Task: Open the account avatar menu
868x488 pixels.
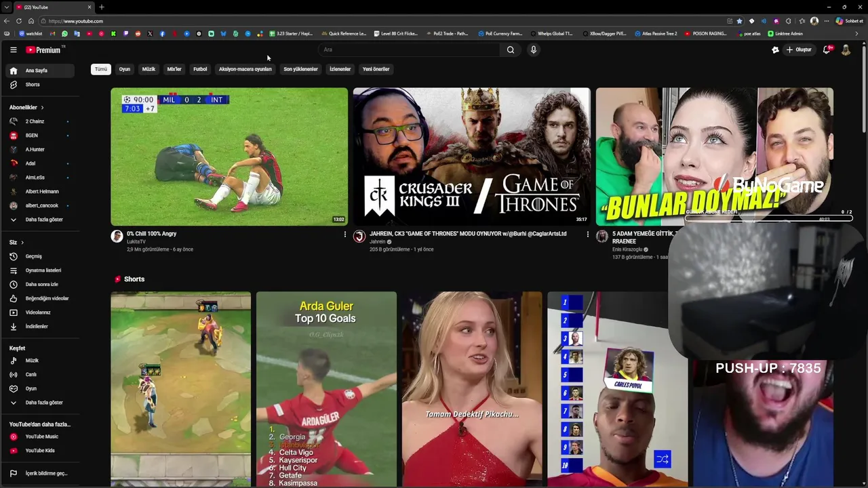Action: click(846, 49)
